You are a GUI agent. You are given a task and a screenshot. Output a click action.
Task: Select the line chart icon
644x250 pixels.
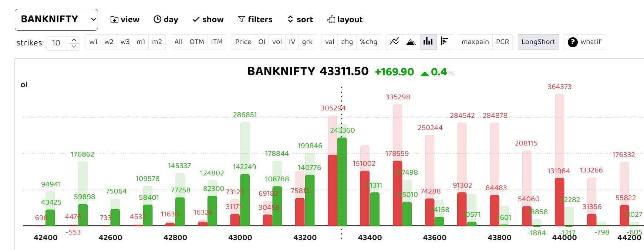(395, 42)
